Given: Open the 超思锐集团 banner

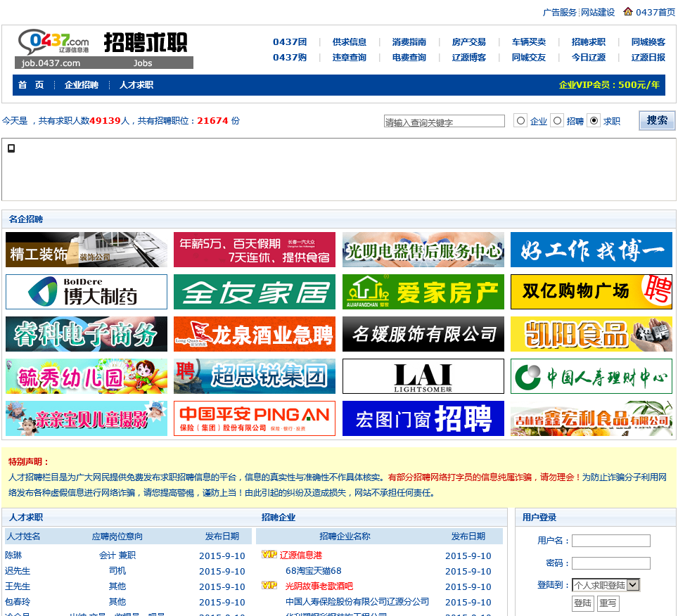Looking at the screenshot, I should tap(255, 376).
